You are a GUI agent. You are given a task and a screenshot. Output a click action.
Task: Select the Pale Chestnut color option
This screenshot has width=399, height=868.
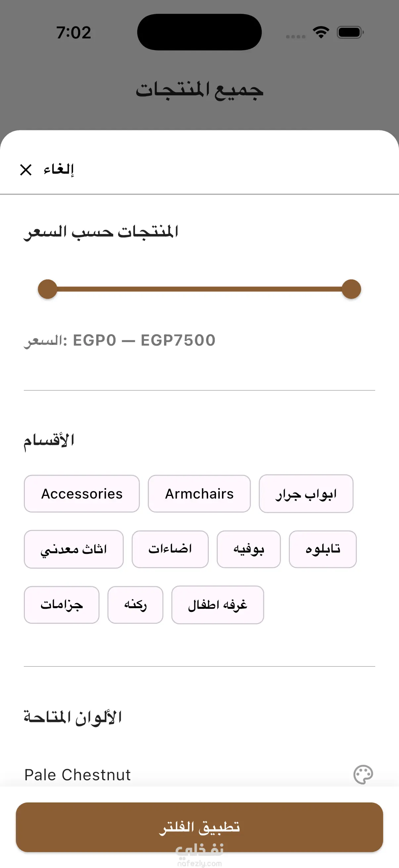tap(199, 775)
